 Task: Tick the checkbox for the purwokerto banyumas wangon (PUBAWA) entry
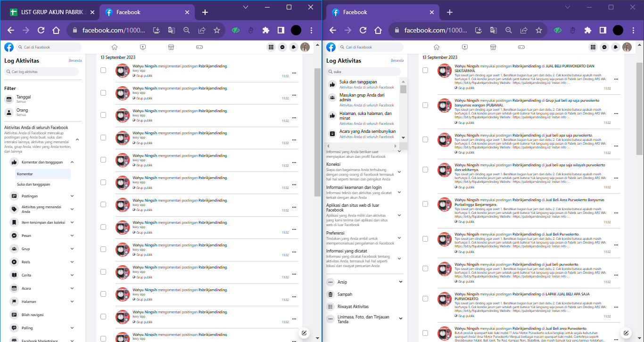[x=425, y=105]
